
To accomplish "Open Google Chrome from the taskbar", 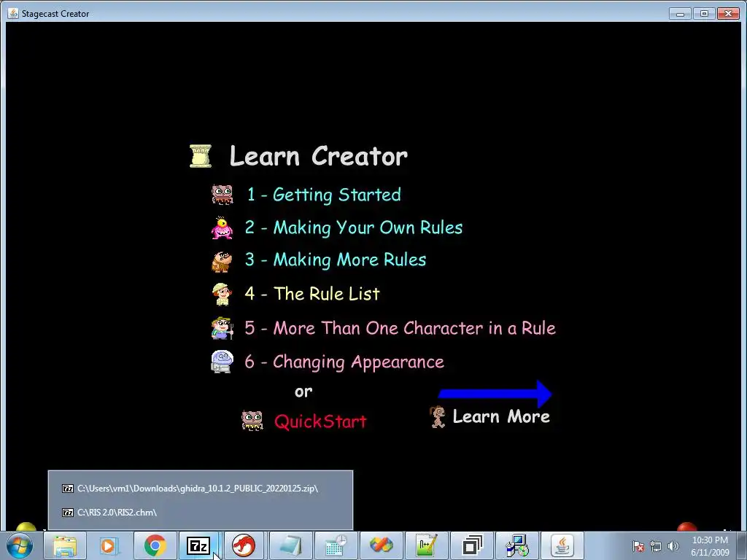I will (x=155, y=546).
